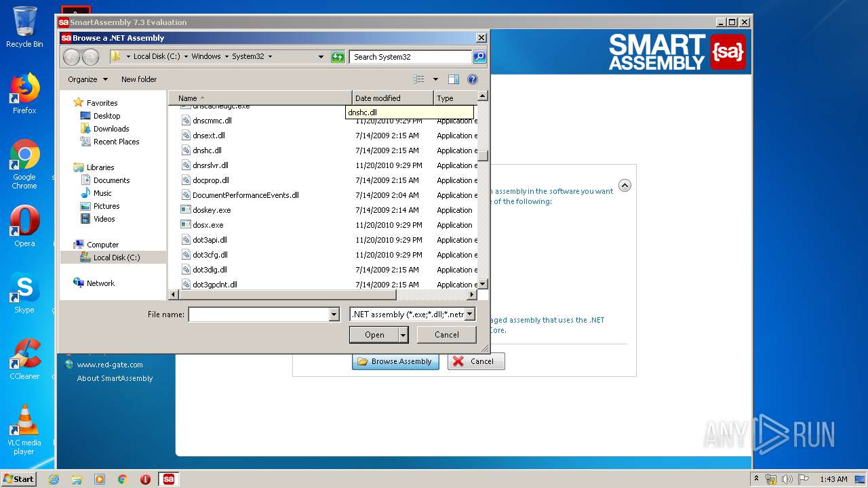Image resolution: width=868 pixels, height=488 pixels.
Task: Click Cancel in the file dialog
Action: tap(447, 335)
